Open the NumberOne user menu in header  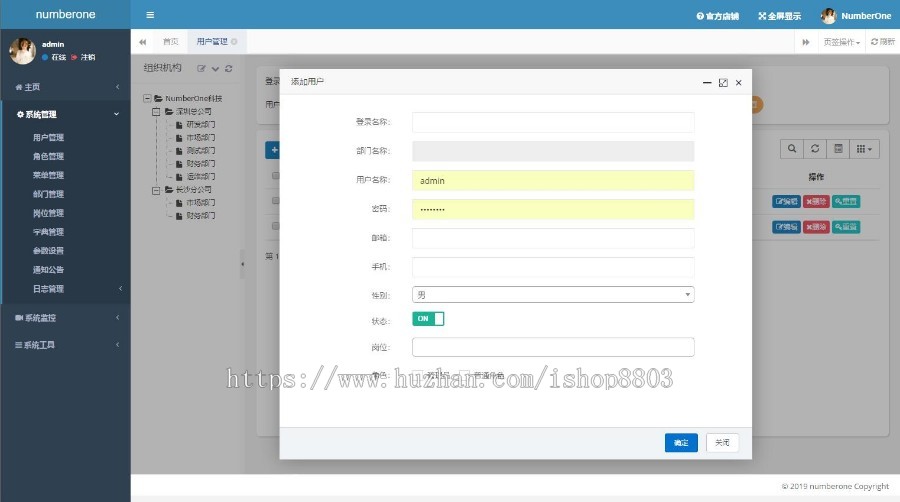[x=856, y=16]
